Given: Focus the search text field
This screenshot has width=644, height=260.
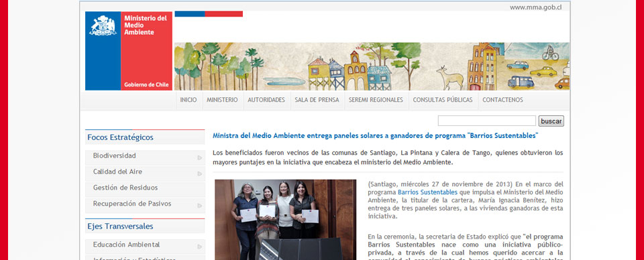Looking at the screenshot, I should 487,121.
